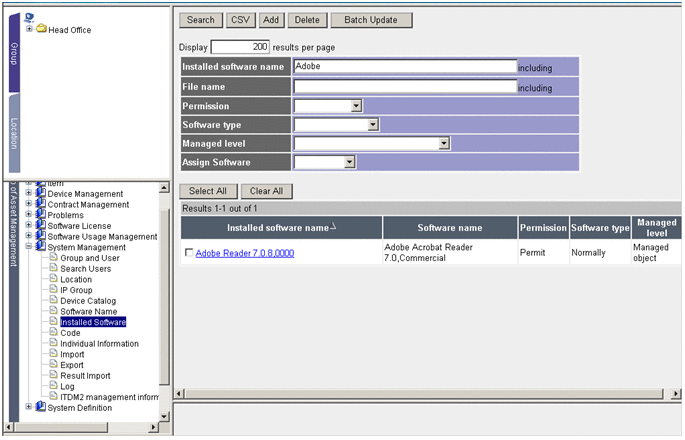
Task: Collapse the System Management tree node
Action: pos(30,247)
